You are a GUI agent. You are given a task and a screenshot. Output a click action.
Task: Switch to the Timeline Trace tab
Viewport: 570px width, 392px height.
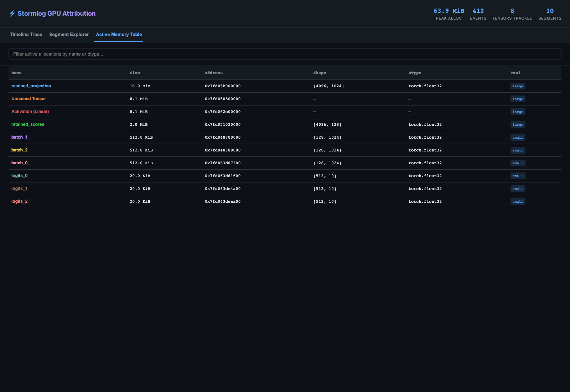click(x=26, y=35)
